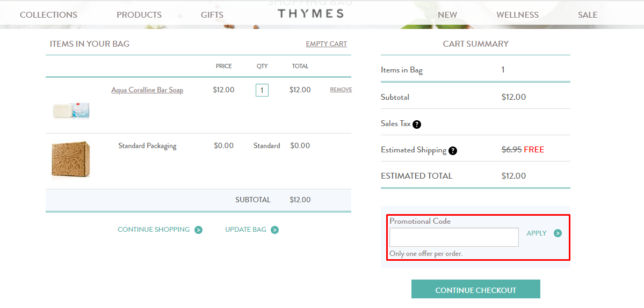Image resolution: width=644 pixels, height=308 pixels.
Task: Click Aqua Coralline Bar Soap thumbnail image
Action: pyautogui.click(x=71, y=111)
